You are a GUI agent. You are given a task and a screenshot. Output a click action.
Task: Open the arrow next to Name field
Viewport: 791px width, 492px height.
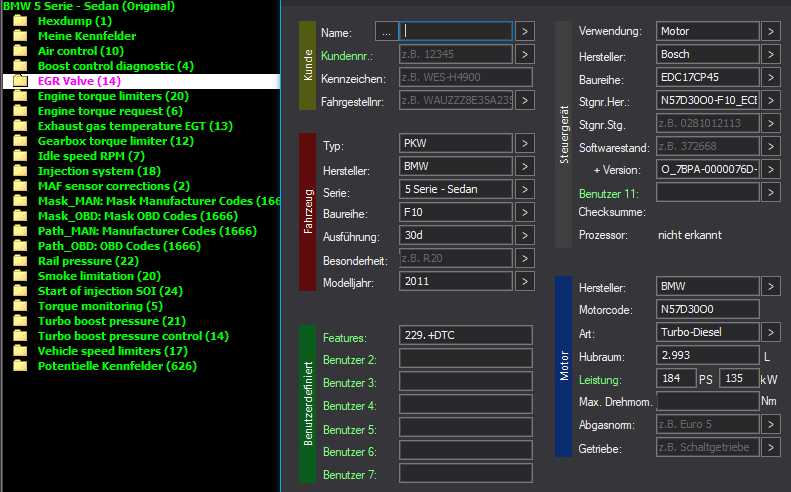click(x=525, y=31)
